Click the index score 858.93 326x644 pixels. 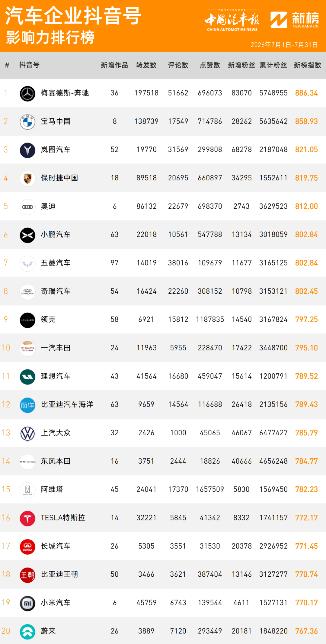[306, 121]
